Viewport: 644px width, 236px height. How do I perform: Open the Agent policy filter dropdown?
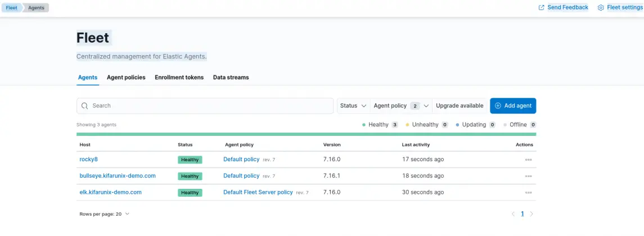coord(402,106)
